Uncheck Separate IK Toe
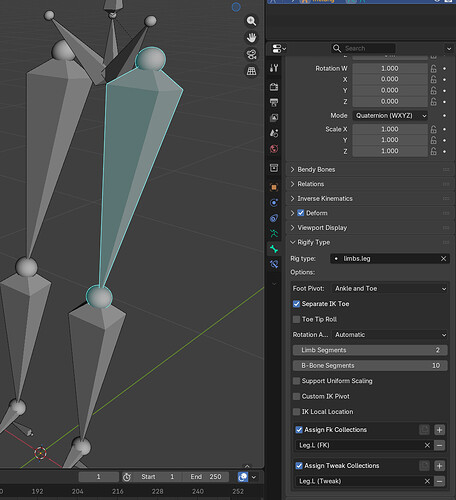456x500 pixels. [x=296, y=304]
